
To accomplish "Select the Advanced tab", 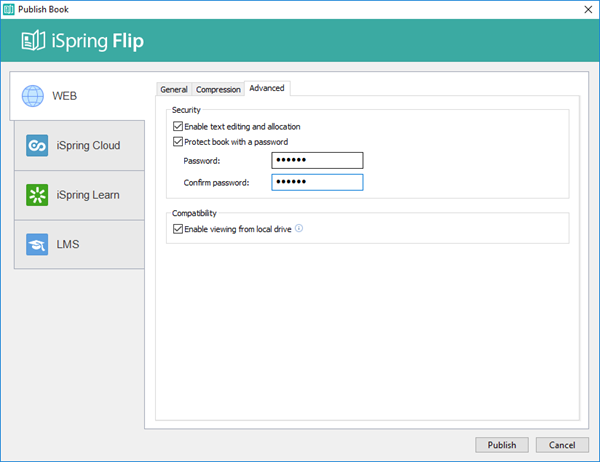I will tap(267, 88).
